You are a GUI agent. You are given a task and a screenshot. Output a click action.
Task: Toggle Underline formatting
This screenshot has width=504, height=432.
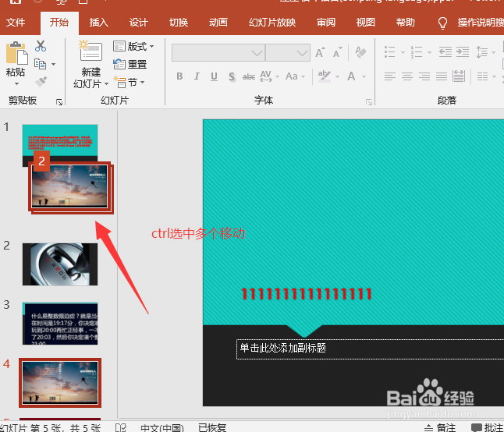(214, 76)
